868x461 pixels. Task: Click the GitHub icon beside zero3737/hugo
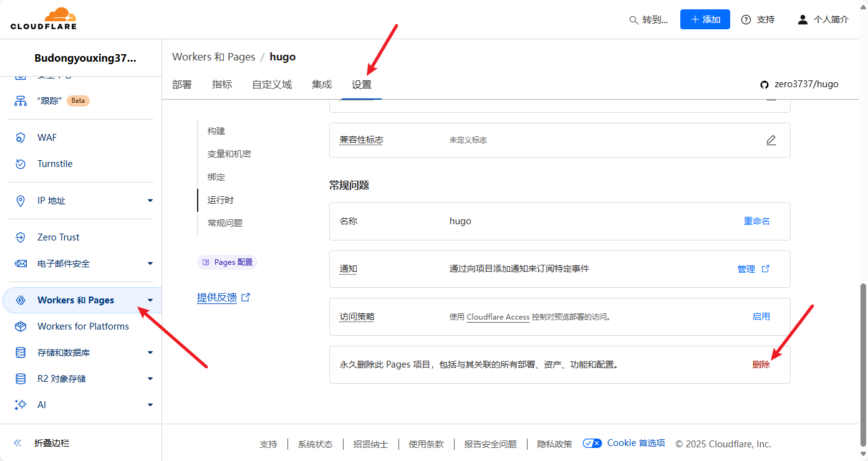click(x=764, y=84)
